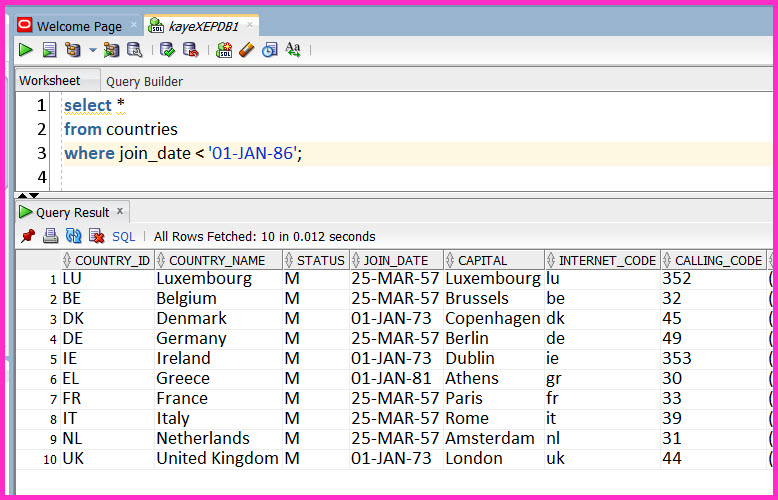This screenshot has height=500, width=778.
Task: Click the SQL link in results toolbar
Action: click(124, 237)
